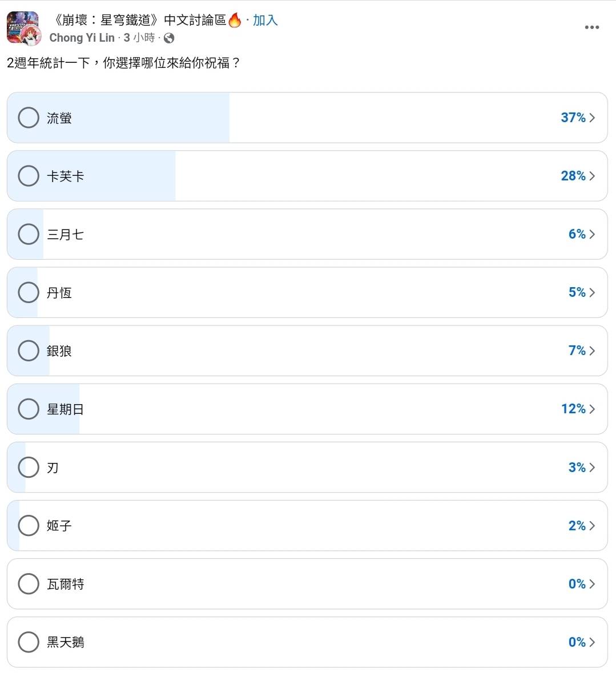Click the fire emoji in the group title
The height and width of the screenshot is (673, 616).
tap(235, 21)
